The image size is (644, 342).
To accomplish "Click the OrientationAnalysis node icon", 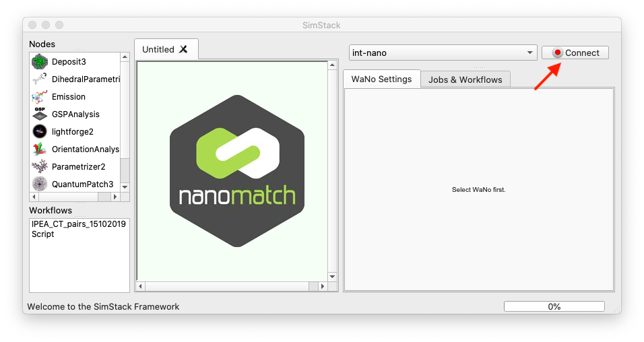I will (x=40, y=149).
